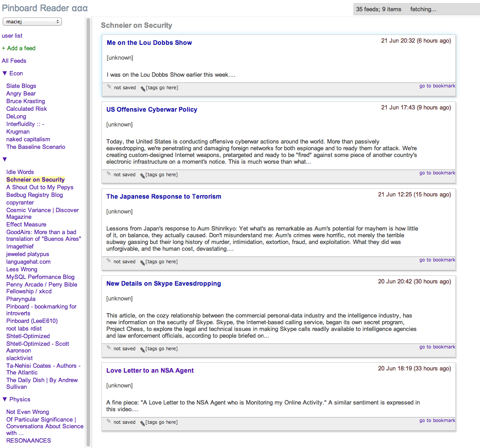Select the Angry Bear feed
This screenshot has height=448, width=480.
coord(21,93)
